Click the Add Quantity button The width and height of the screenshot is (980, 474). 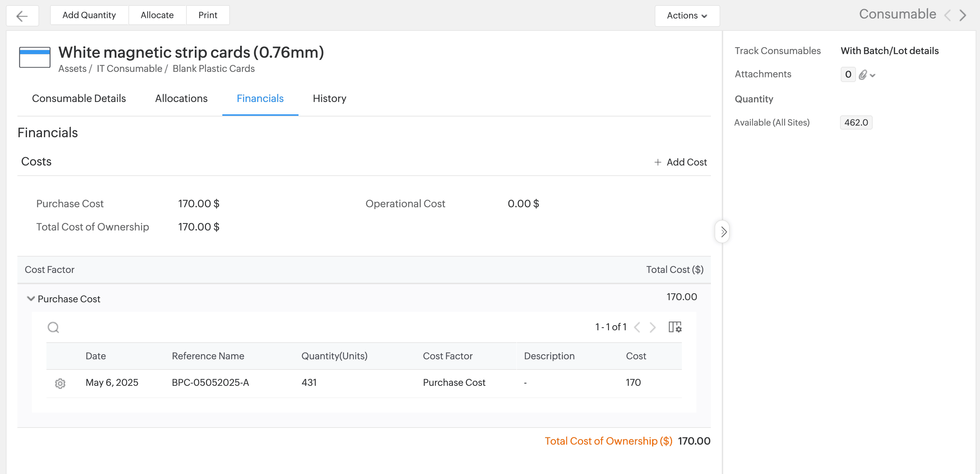click(89, 15)
